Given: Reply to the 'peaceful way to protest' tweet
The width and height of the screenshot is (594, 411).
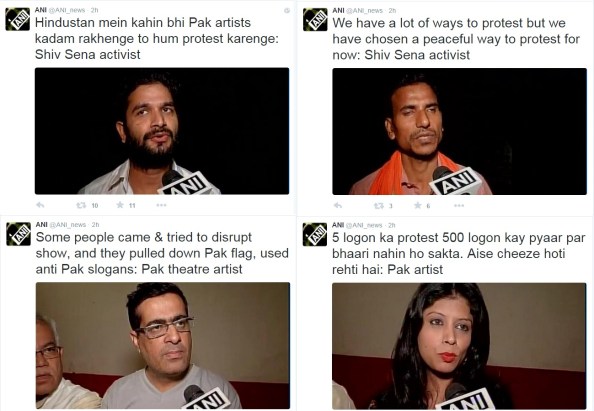Looking at the screenshot, I should click(338, 205).
